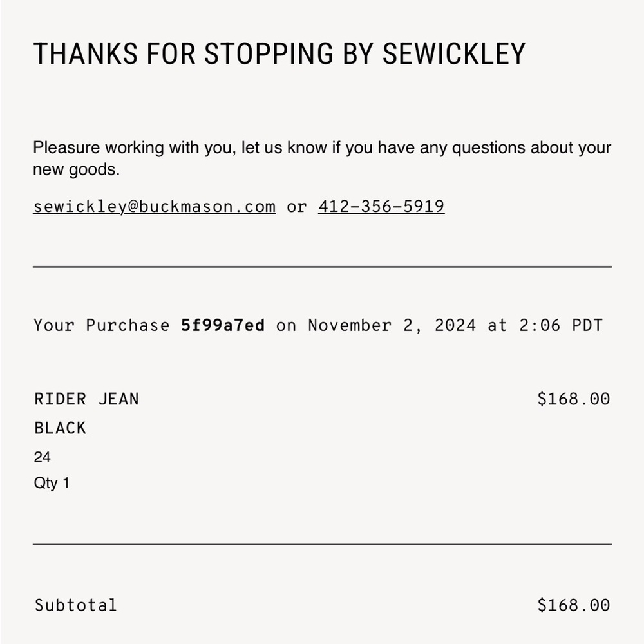Image resolution: width=644 pixels, height=644 pixels.
Task: Click the Subtotal $168.00 amount
Action: point(573,605)
